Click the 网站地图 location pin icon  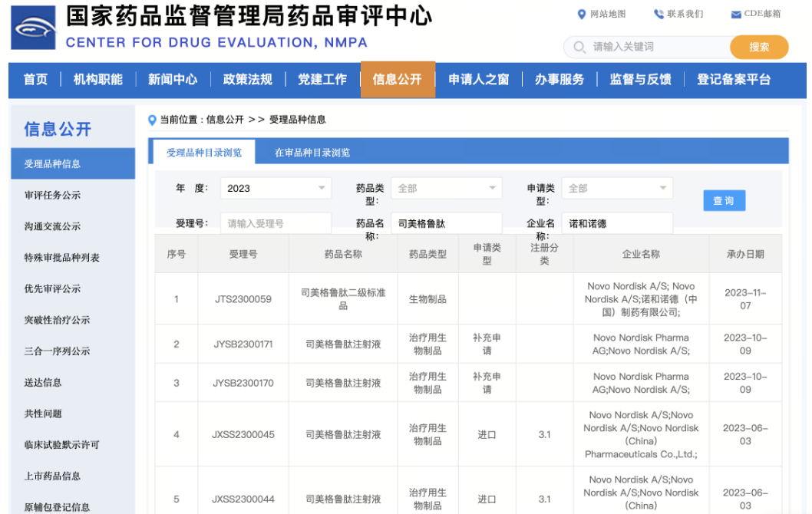[x=582, y=14]
